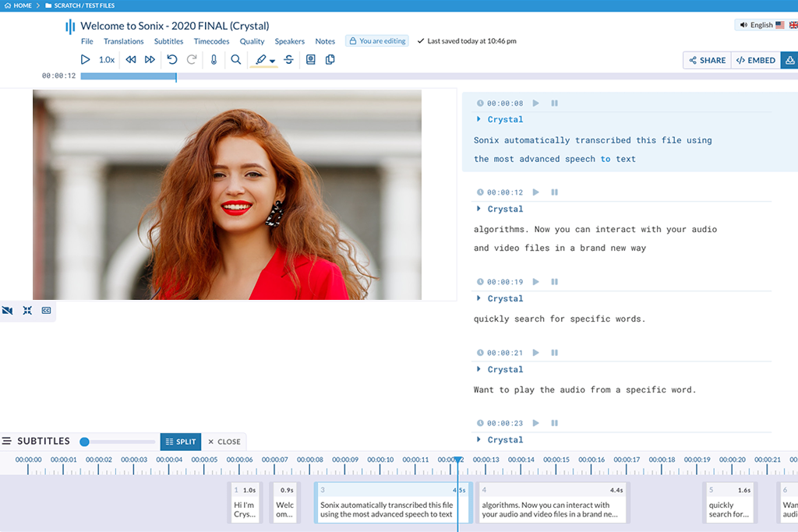The width and height of the screenshot is (798, 532).
Task: Click the rewind icon
Action: (x=131, y=59)
